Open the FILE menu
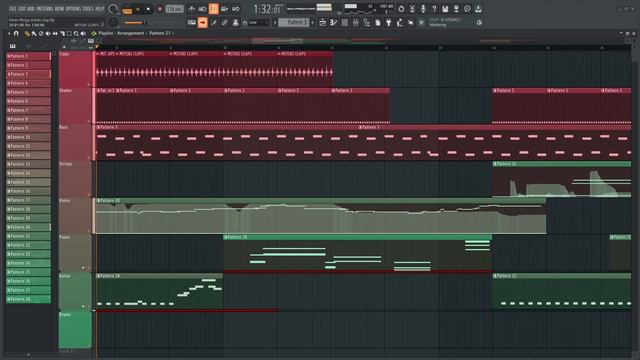The width and height of the screenshot is (640, 360). click(x=12, y=9)
